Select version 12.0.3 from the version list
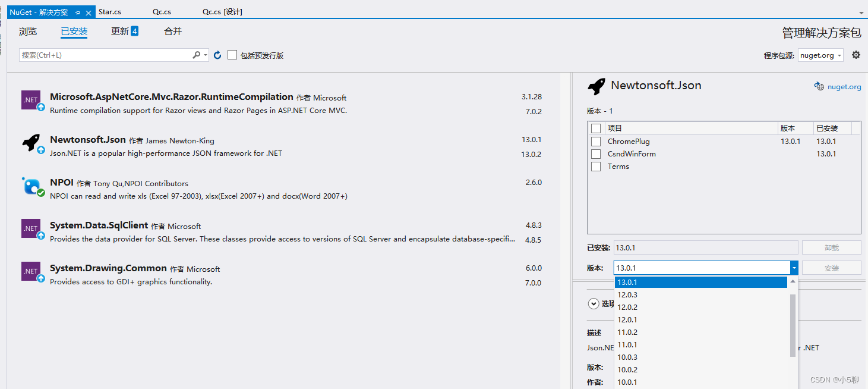The height and width of the screenshot is (389, 868). 627,294
